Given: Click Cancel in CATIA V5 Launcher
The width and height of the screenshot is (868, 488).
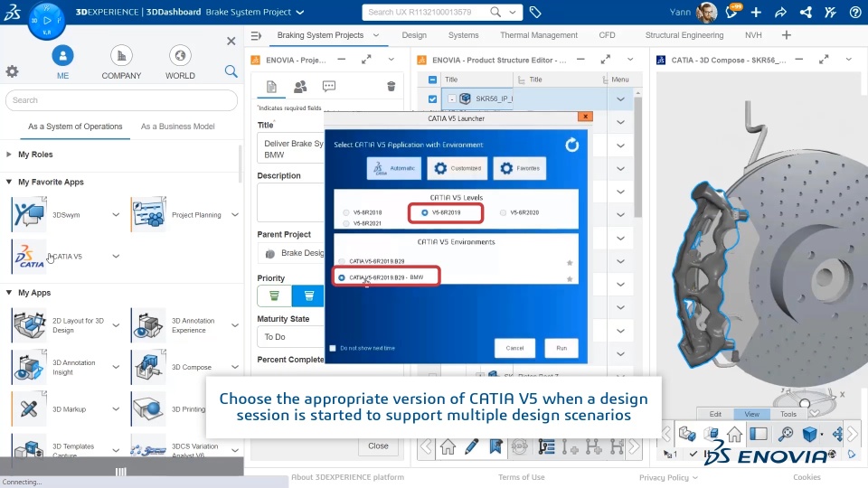Looking at the screenshot, I should click(x=514, y=348).
